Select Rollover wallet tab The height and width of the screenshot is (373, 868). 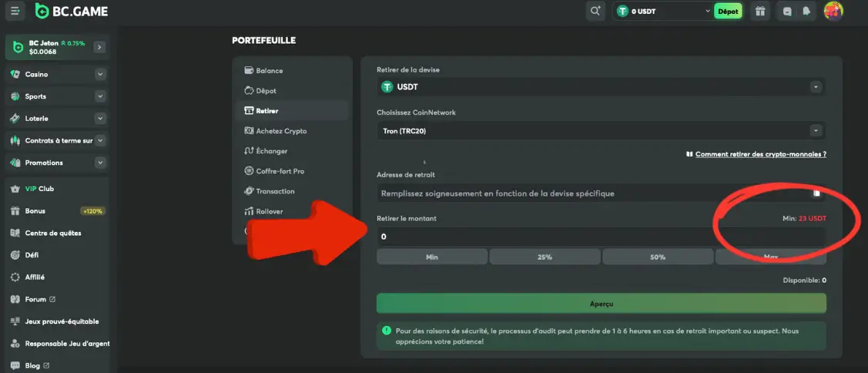point(292,211)
